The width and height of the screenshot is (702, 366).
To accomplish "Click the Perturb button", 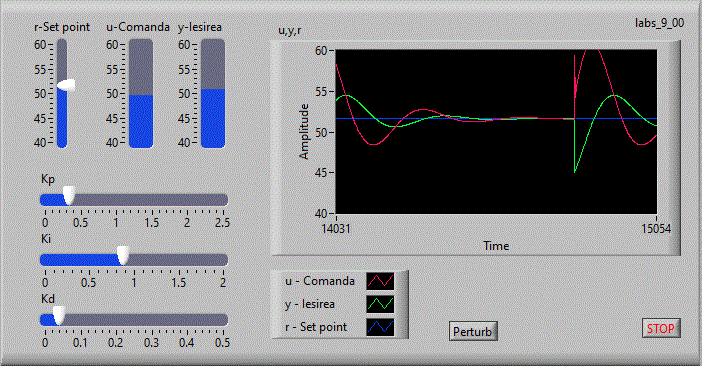I will tap(473, 332).
